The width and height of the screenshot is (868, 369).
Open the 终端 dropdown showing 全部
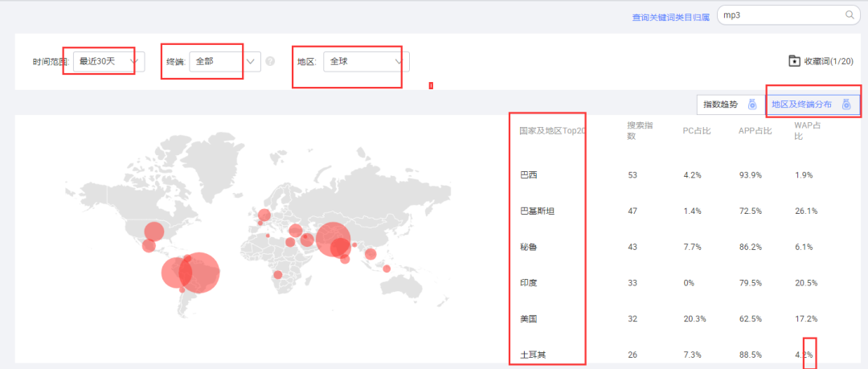(x=225, y=61)
